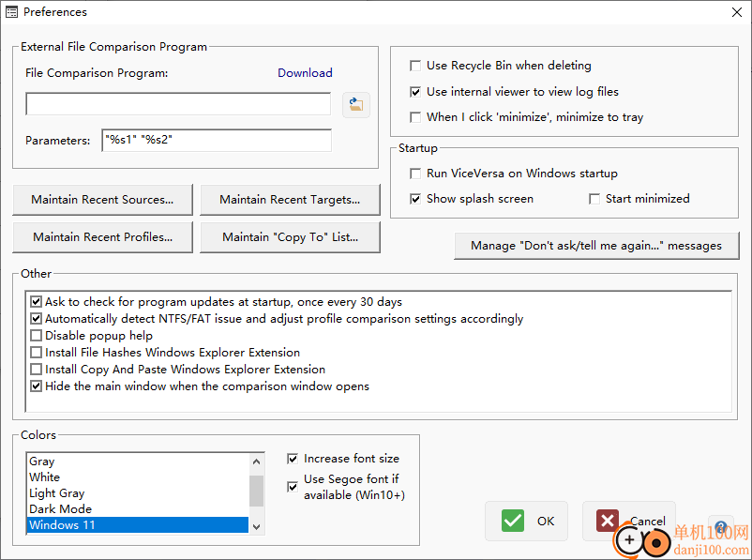Select Dark Mode color scheme
Image resolution: width=752 pixels, height=560 pixels.
138,508
